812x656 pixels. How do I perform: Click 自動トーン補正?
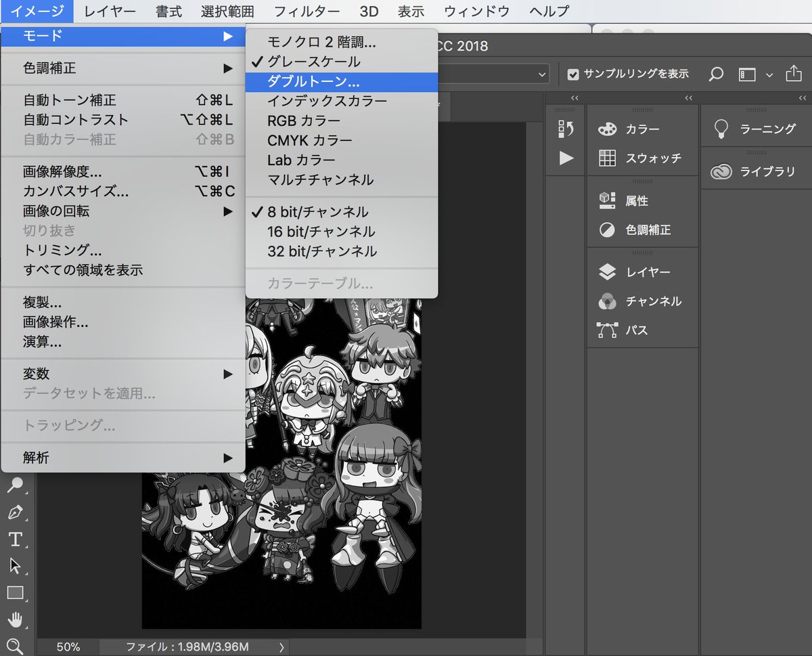click(123, 100)
